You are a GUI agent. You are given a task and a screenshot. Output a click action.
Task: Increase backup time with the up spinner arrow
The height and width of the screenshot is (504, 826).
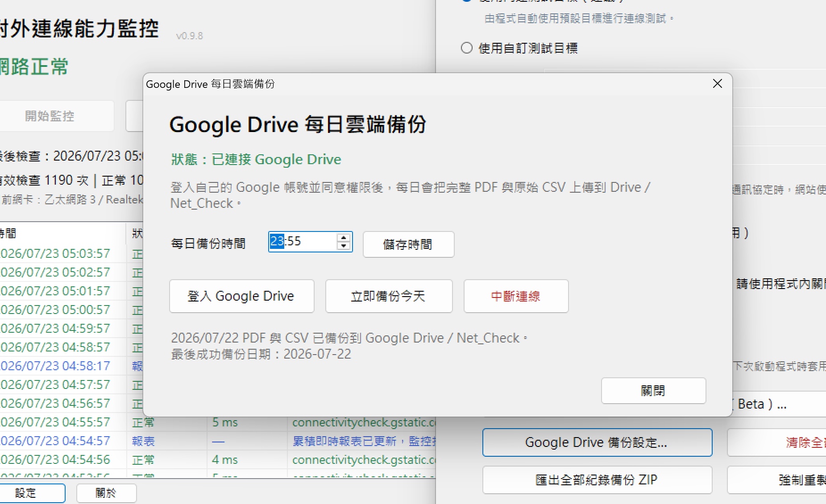tap(344, 238)
